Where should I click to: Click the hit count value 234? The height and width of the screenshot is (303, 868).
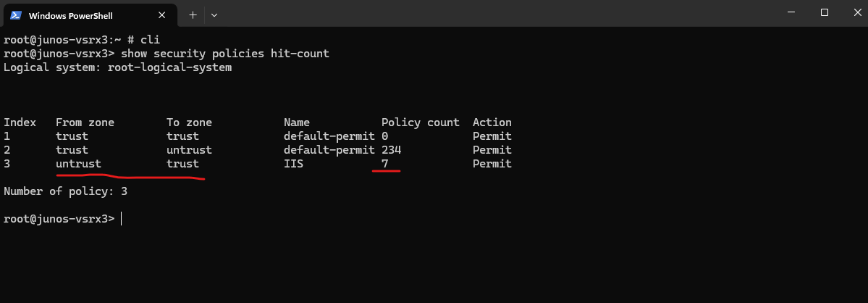pyautogui.click(x=392, y=150)
